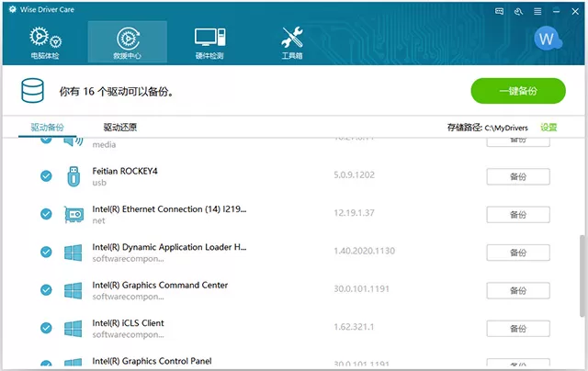Open the 电脑体检 gears icon
This screenshot has width=588, height=371.
coord(45,38)
